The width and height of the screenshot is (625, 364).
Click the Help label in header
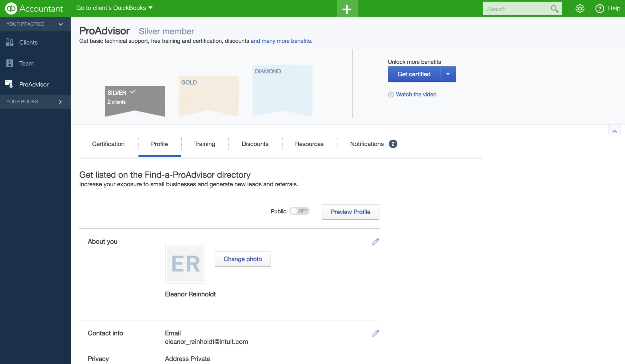click(614, 8)
